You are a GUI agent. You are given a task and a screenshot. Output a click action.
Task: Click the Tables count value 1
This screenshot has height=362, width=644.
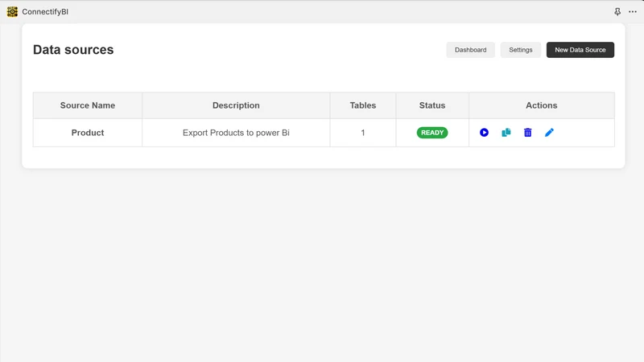363,133
